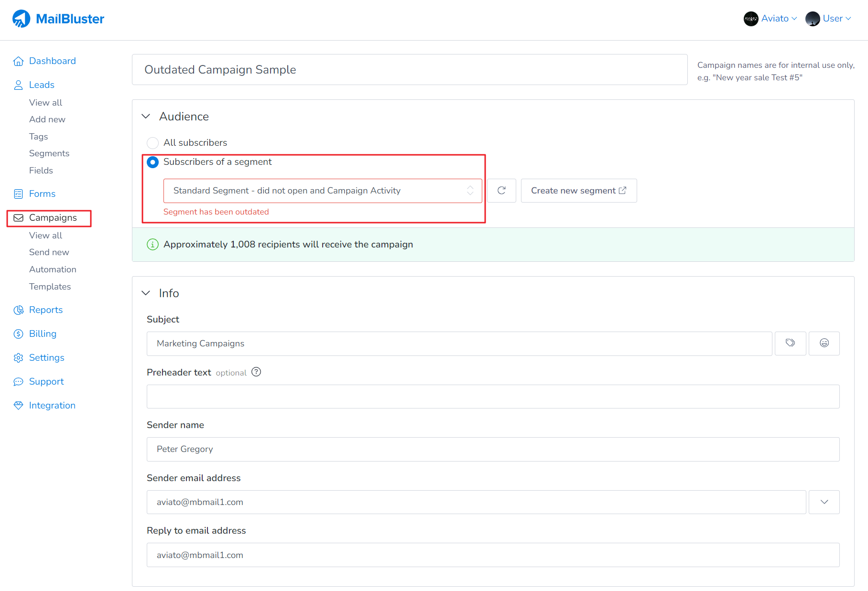The width and height of the screenshot is (868, 591).
Task: Select the Subscribers of a segment radio
Action: click(152, 162)
